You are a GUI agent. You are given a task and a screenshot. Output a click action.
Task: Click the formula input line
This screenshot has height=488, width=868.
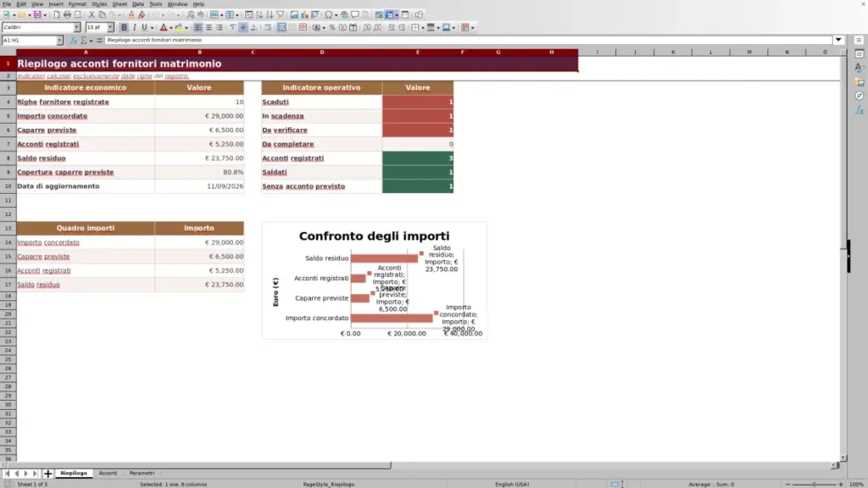coord(468,40)
